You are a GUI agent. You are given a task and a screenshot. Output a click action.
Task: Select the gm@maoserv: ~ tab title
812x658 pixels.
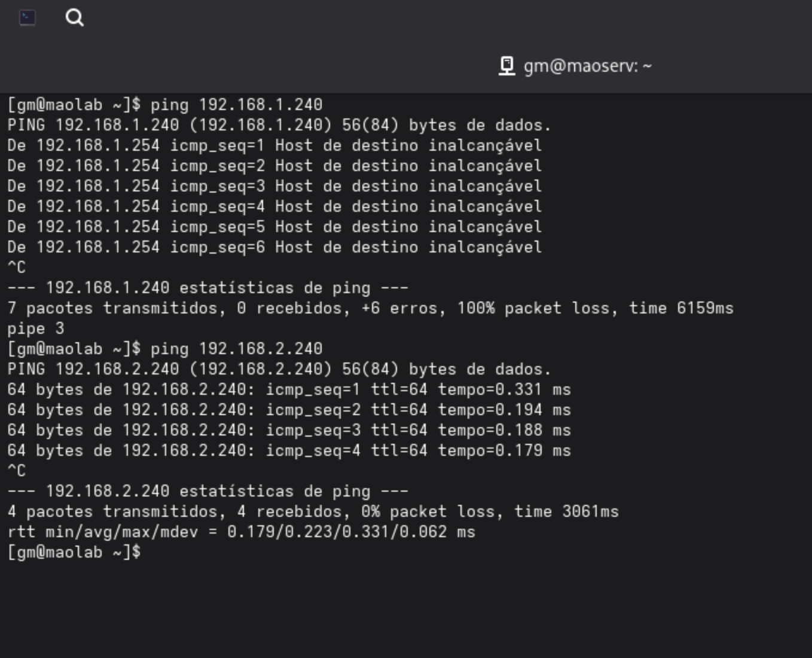[587, 66]
